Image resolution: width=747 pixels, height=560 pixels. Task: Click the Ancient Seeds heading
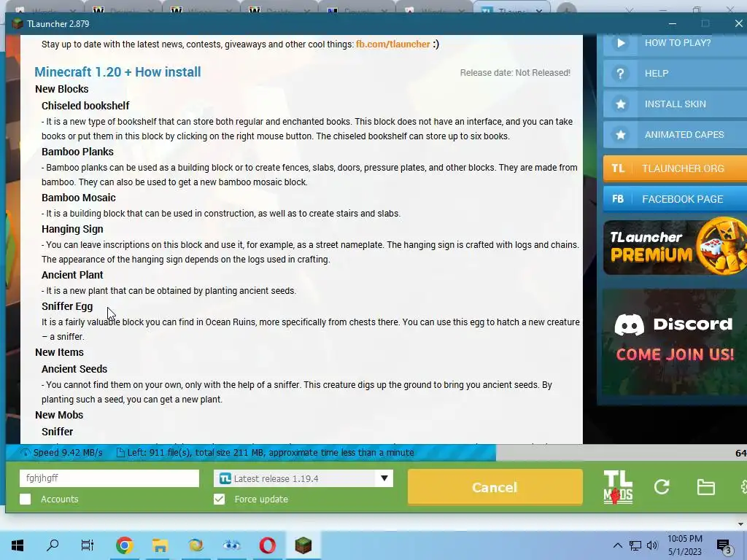(74, 369)
